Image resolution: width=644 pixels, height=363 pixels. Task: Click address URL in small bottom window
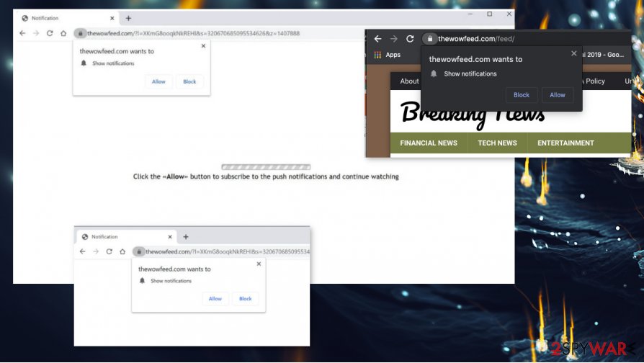[x=228, y=251]
